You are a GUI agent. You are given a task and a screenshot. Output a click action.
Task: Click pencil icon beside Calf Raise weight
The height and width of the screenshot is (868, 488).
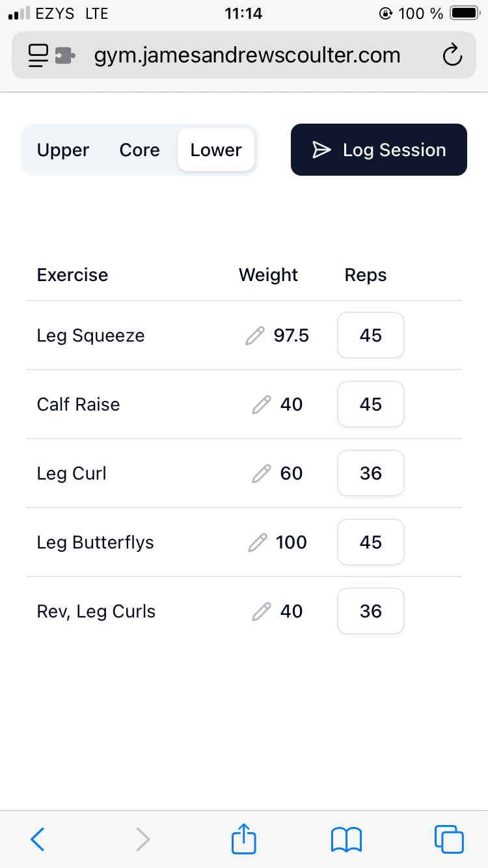tap(261, 405)
